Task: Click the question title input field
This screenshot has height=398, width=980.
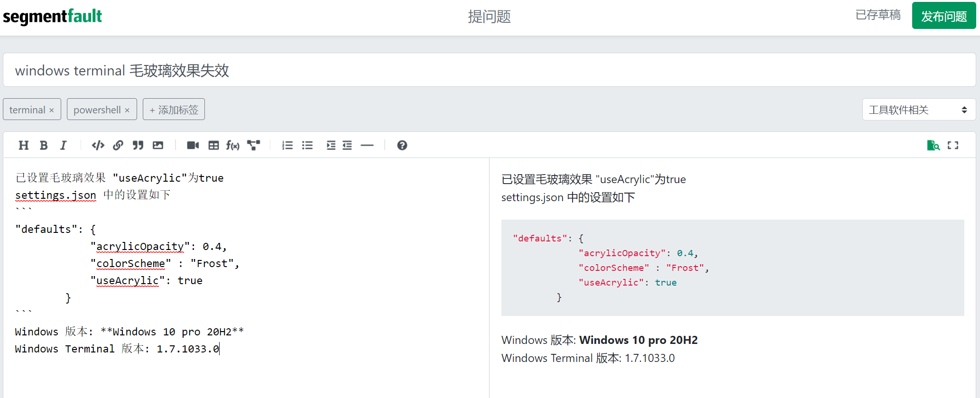Action: tap(490, 70)
